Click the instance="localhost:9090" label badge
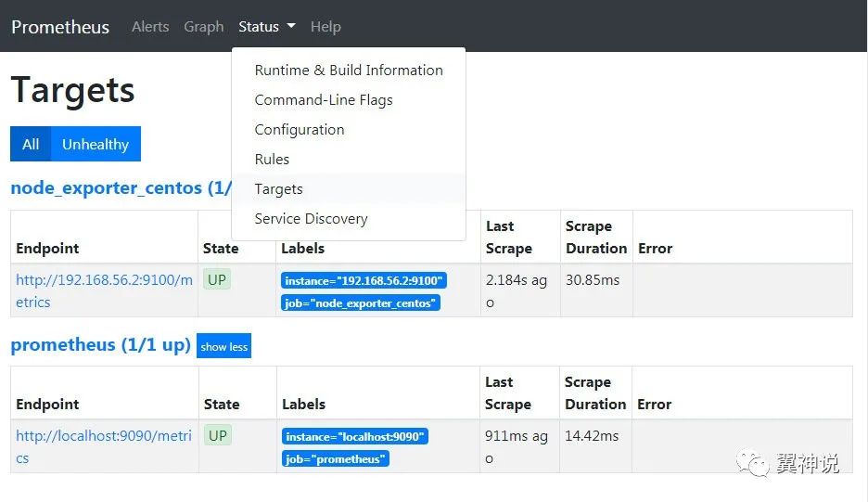 (x=355, y=436)
